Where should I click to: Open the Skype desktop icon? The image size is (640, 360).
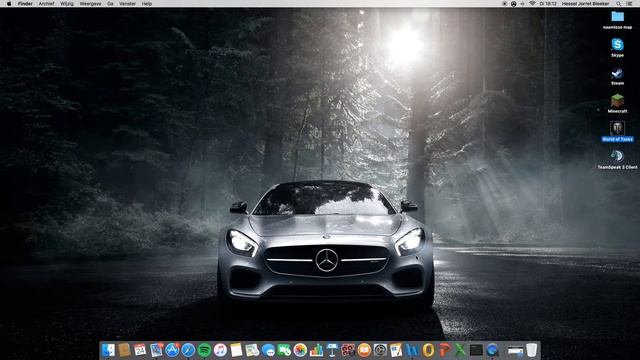[x=617, y=44]
